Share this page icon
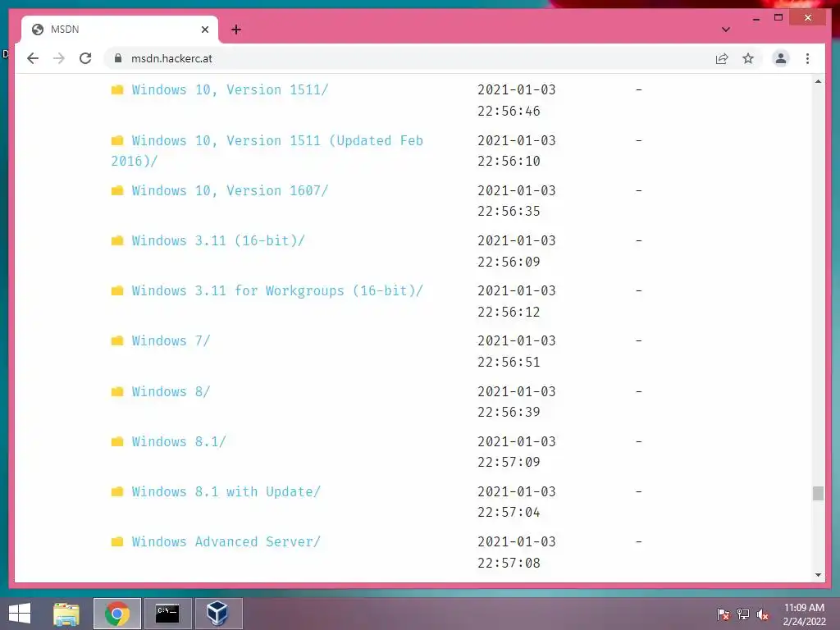The image size is (840, 630). click(x=722, y=58)
